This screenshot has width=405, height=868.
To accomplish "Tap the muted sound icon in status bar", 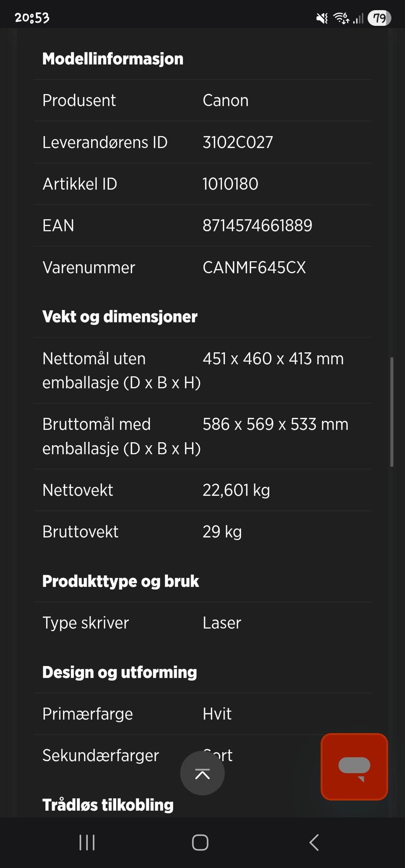I will click(322, 18).
